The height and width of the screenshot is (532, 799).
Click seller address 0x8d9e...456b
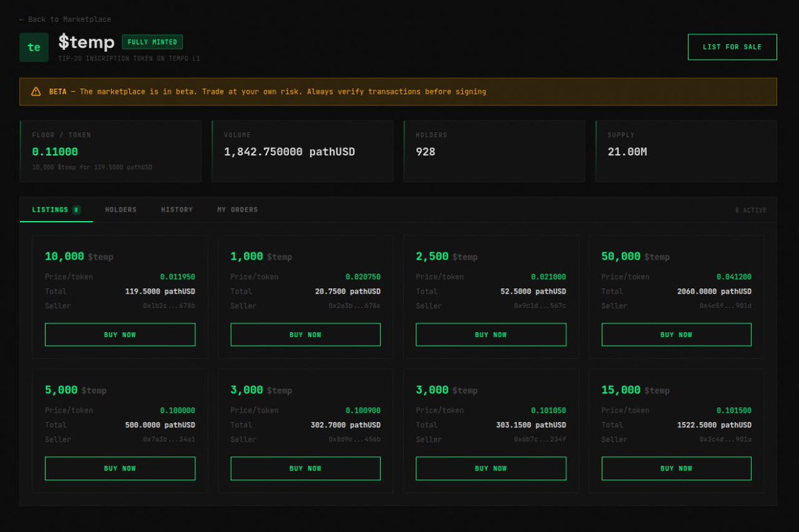click(354, 439)
